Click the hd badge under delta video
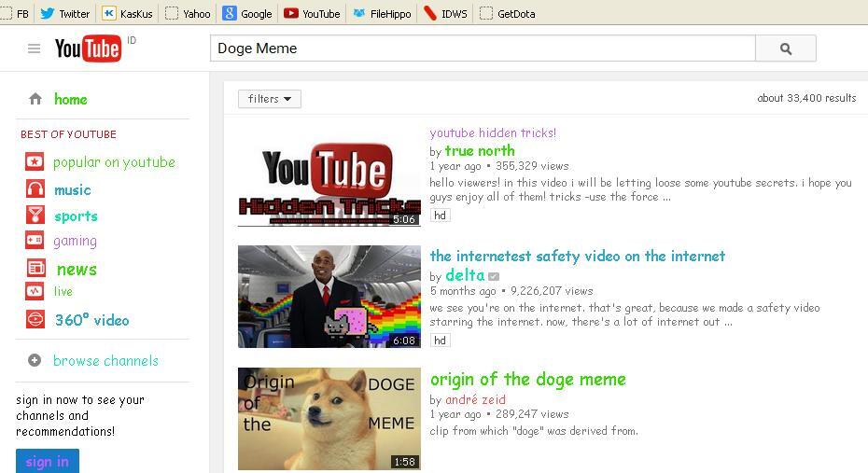The height and width of the screenshot is (473, 868). [441, 341]
